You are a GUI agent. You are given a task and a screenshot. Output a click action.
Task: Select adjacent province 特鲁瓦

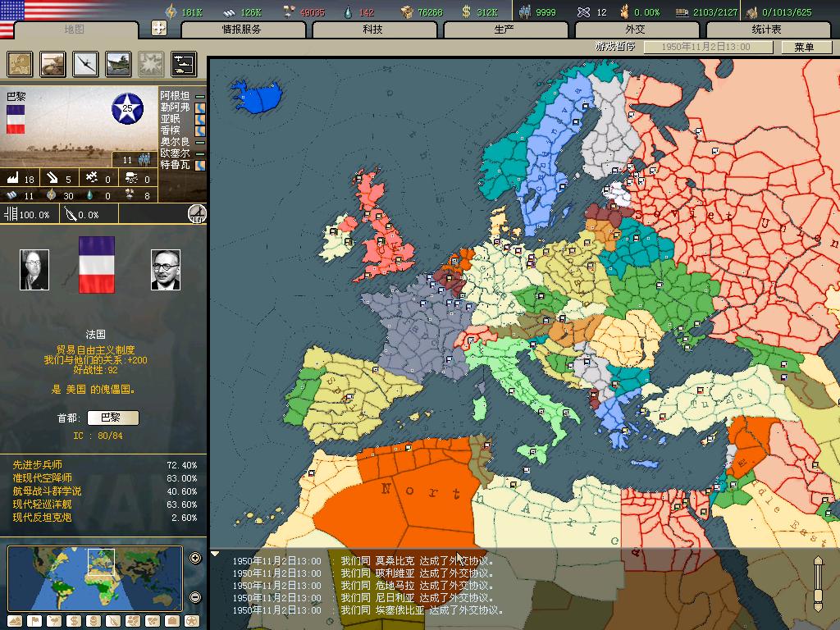tap(175, 164)
